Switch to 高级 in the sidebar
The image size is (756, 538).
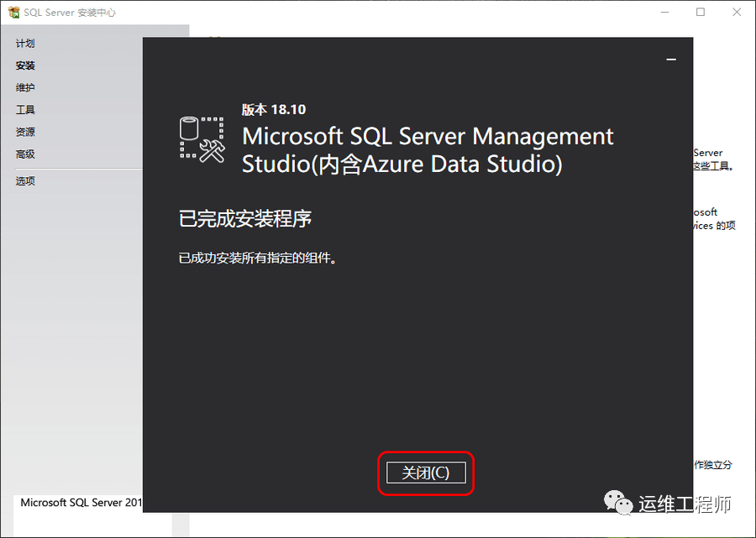[x=25, y=154]
